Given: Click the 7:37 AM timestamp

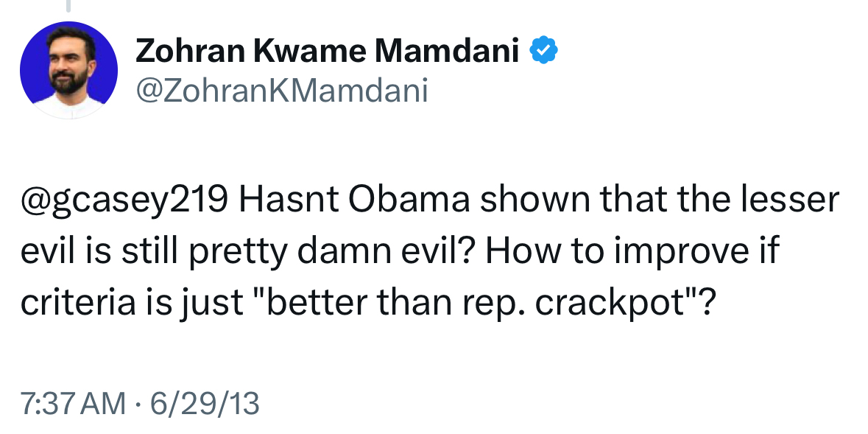Looking at the screenshot, I should (73, 403).
